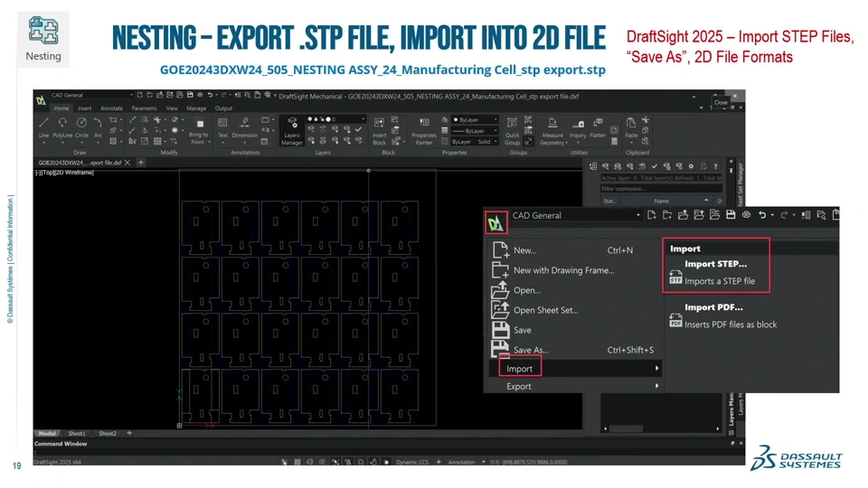Image resolution: width=868 pixels, height=488 pixels.
Task: Select the Sheet2 tab
Action: (108, 433)
